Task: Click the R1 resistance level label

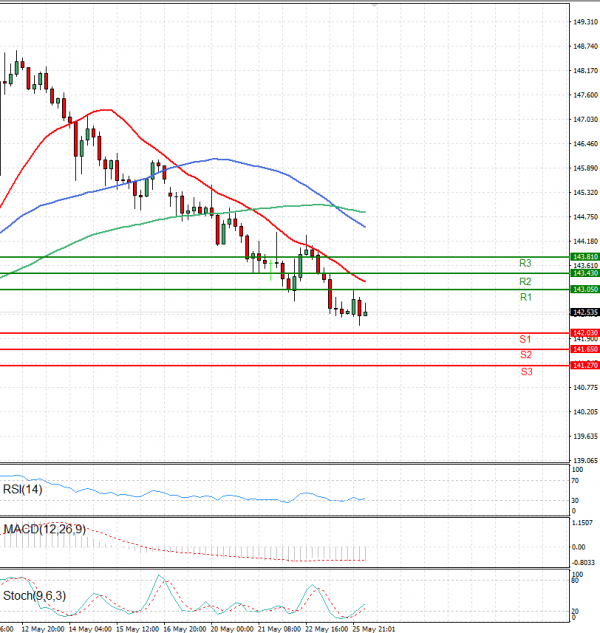Action: click(525, 298)
